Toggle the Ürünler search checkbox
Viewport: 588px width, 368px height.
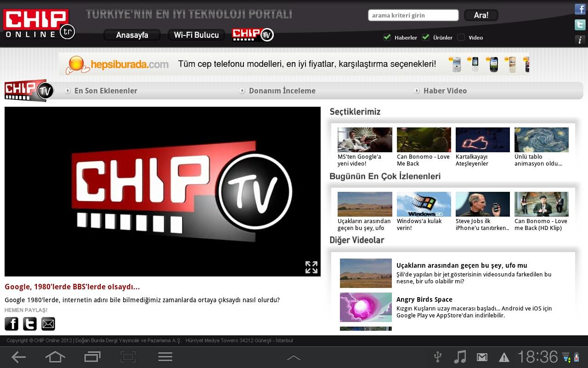point(426,37)
